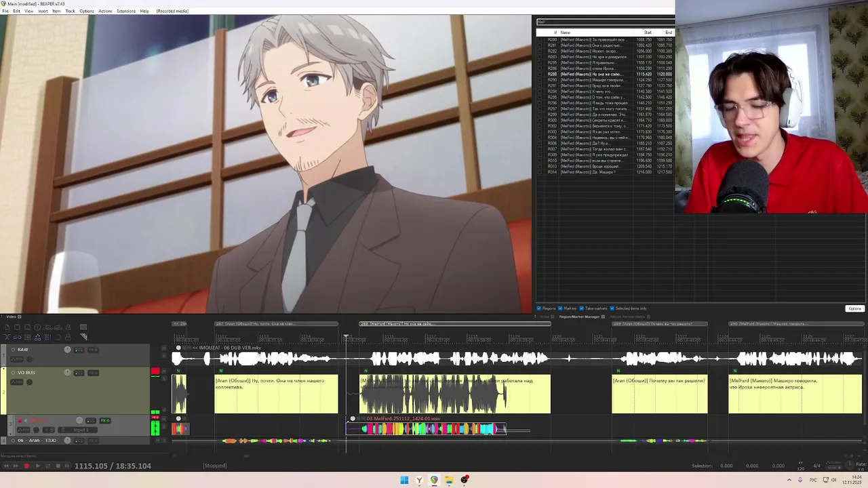Open the File menu

(x=5, y=11)
